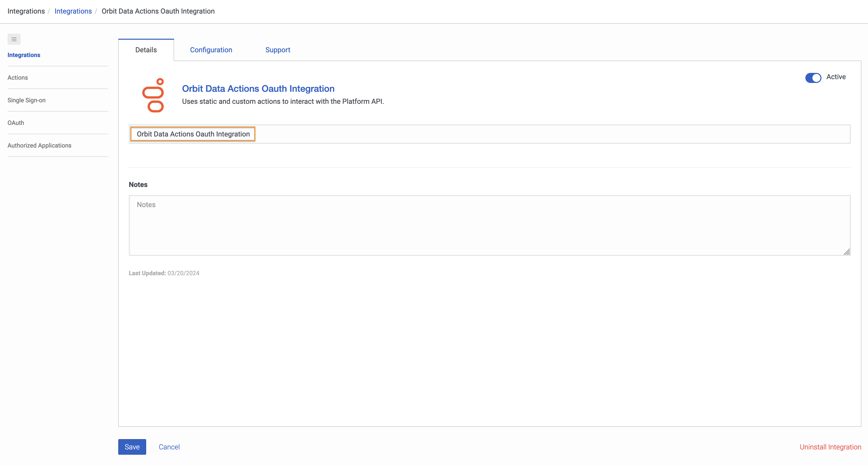Select Integrations in the sidebar

(24, 55)
